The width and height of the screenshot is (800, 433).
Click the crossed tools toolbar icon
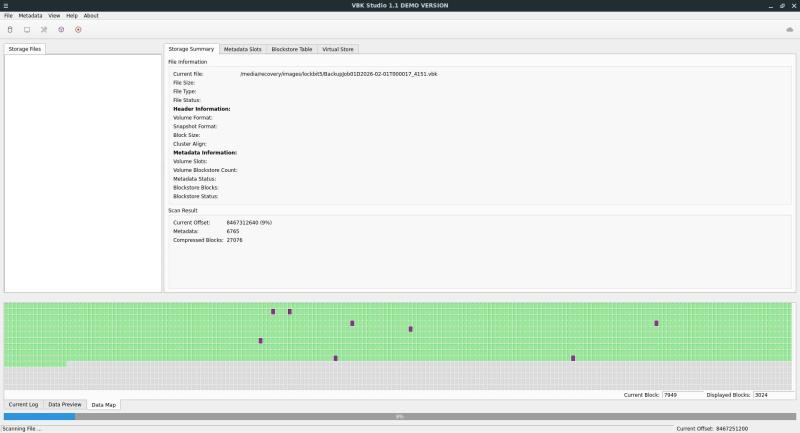(44, 30)
